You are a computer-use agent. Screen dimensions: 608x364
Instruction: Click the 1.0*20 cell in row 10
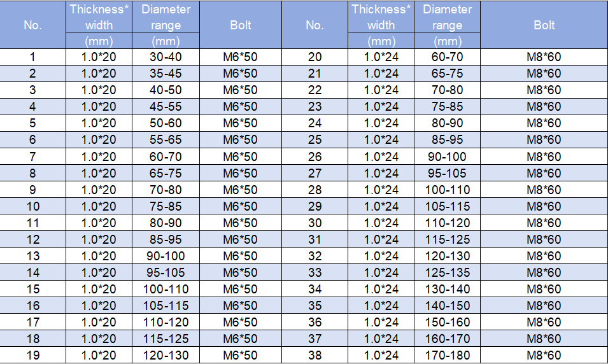tap(99, 206)
